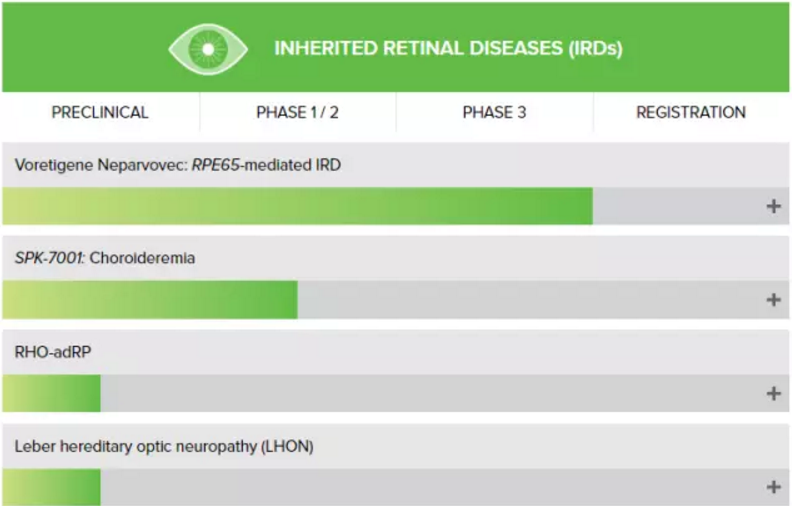Click the RHO-adRP green progress bar
The height and width of the screenshot is (506, 792).
tap(52, 393)
